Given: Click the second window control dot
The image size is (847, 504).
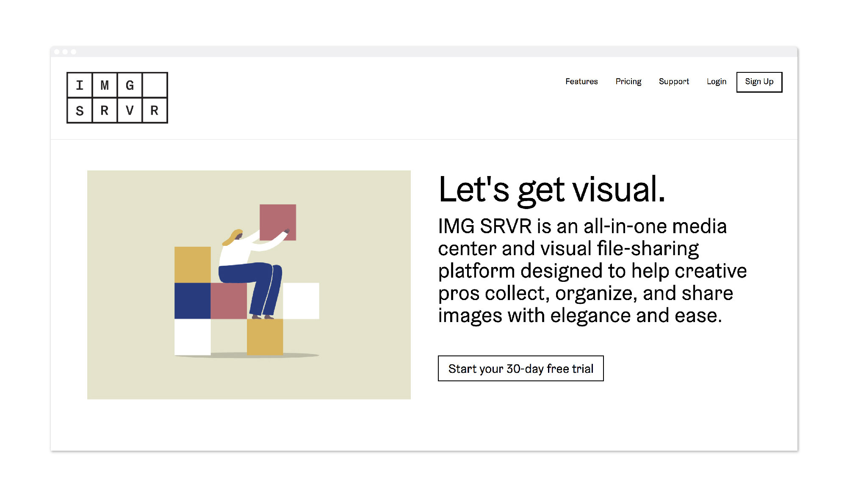Looking at the screenshot, I should click(x=65, y=52).
